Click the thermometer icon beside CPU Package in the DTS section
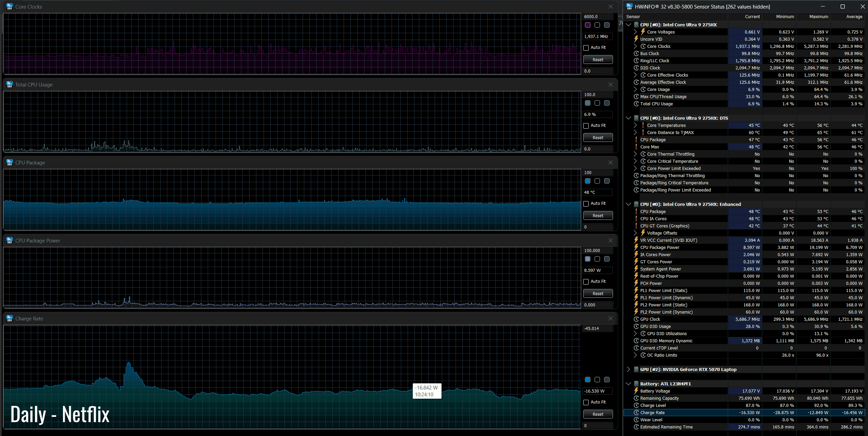Image resolution: width=868 pixels, height=436 pixels. [x=636, y=140]
